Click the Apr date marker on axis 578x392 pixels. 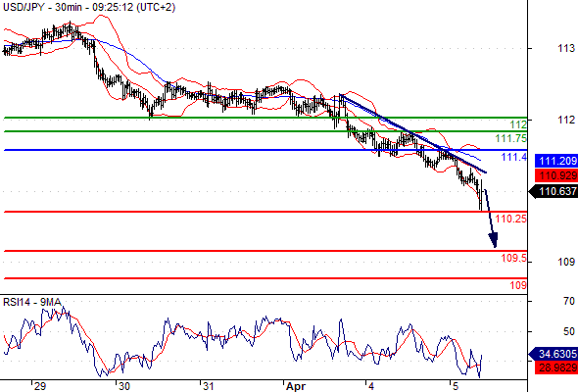(296, 386)
